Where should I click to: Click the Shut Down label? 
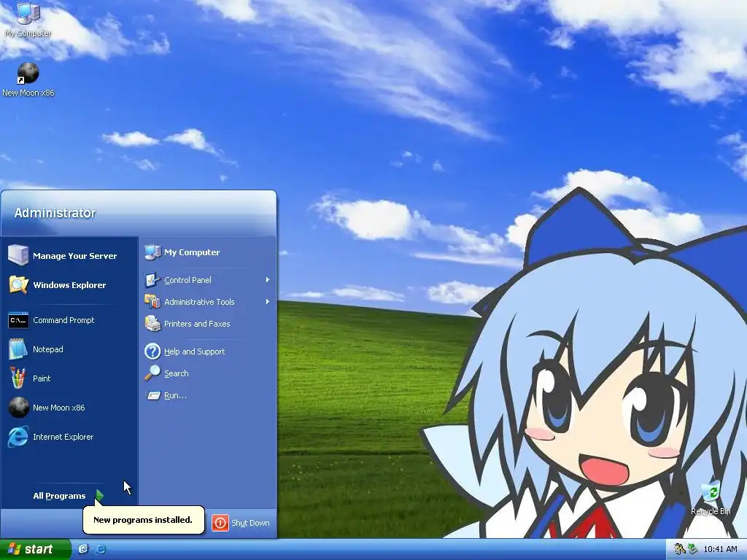251,523
